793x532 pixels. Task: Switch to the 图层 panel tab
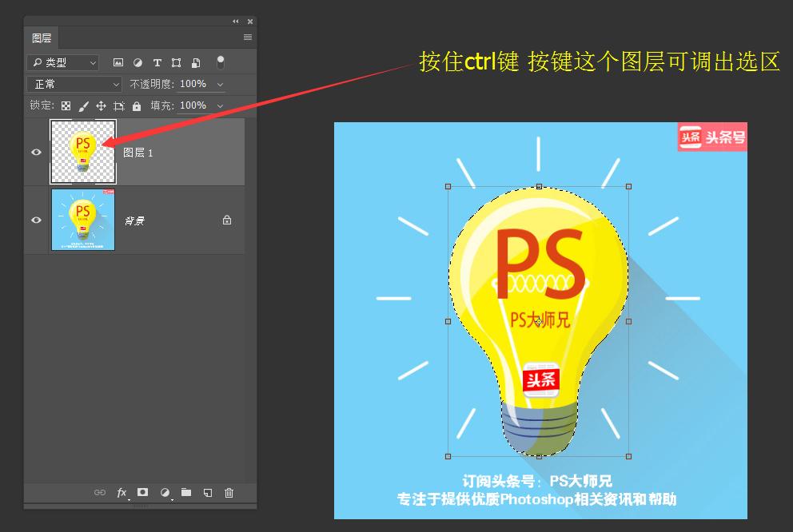point(42,37)
